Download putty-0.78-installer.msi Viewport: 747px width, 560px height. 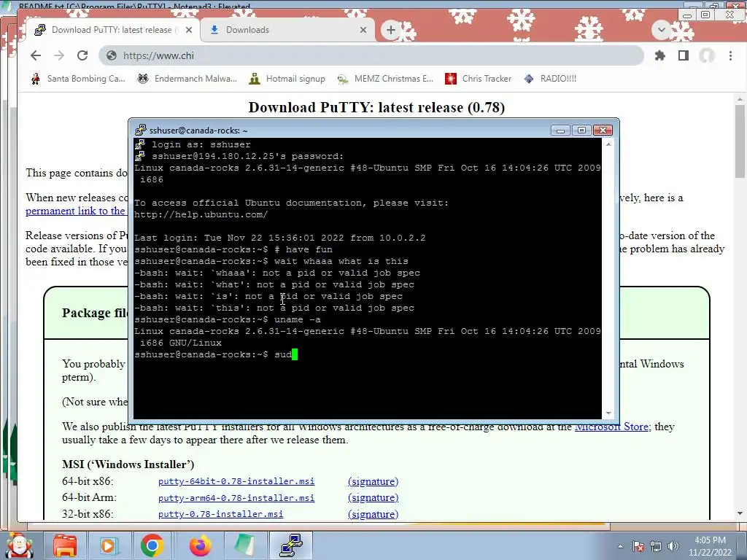220,514
